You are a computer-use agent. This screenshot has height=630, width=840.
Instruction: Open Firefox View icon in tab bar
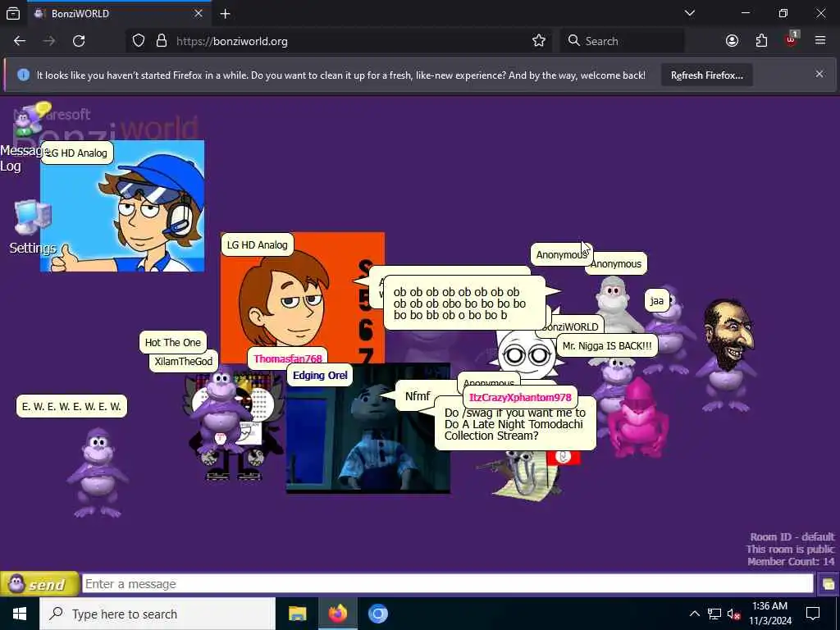click(13, 14)
